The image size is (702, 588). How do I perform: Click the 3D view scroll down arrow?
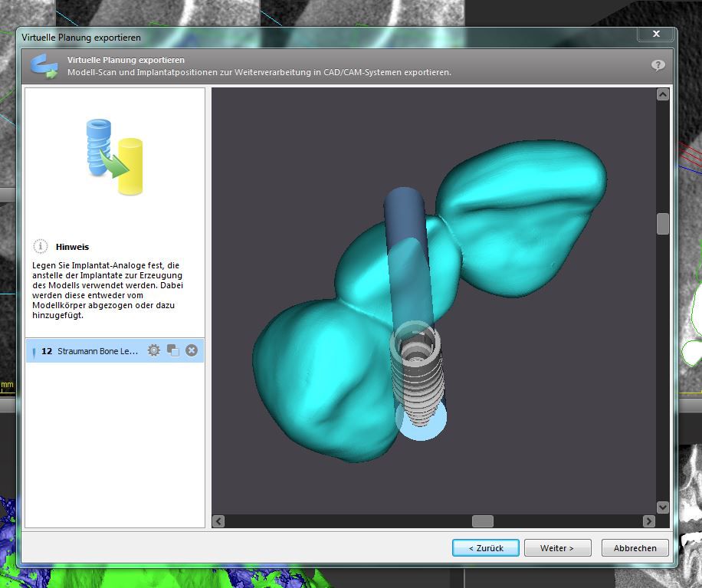(663, 507)
